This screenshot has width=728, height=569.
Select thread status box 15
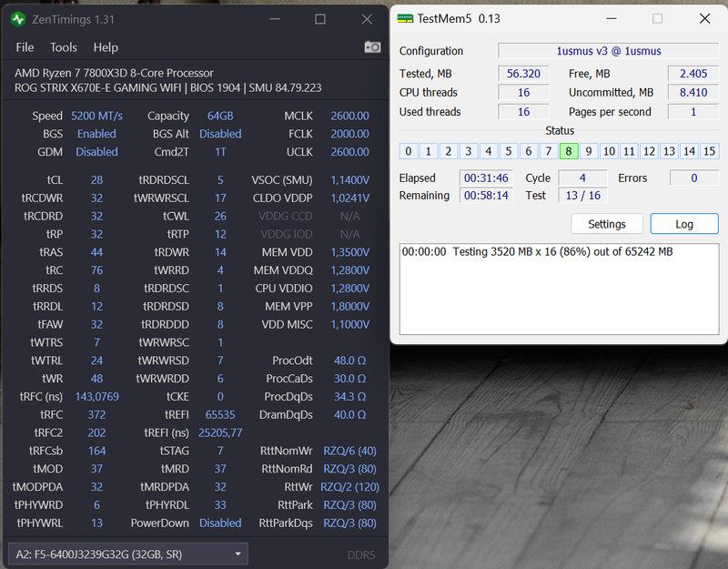click(x=710, y=151)
